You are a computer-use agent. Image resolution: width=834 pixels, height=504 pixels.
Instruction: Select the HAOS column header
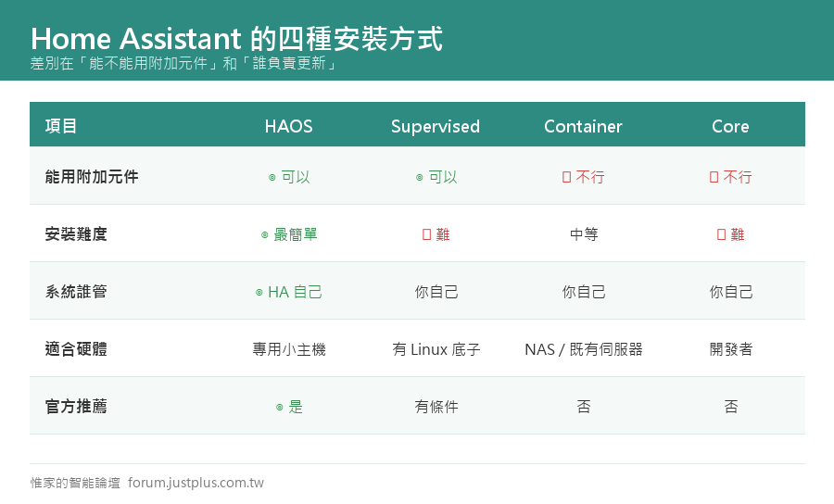click(x=289, y=127)
